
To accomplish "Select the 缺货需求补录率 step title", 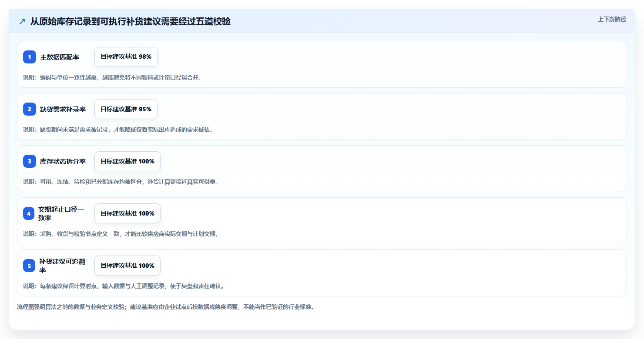I will click(x=63, y=109).
